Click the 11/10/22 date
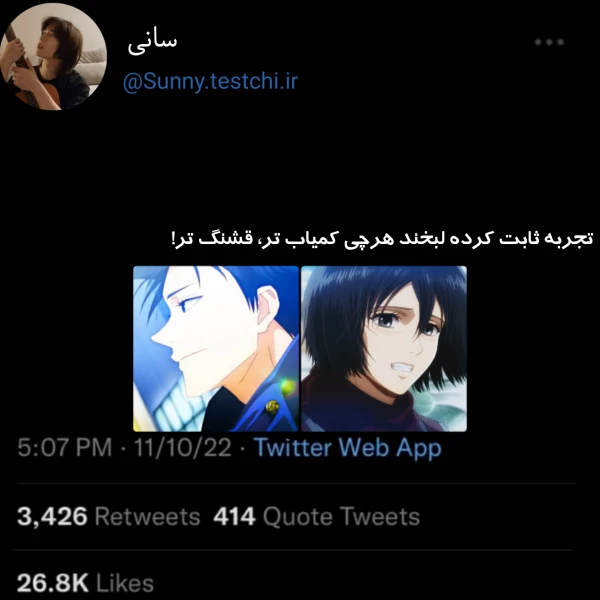 tap(183, 447)
